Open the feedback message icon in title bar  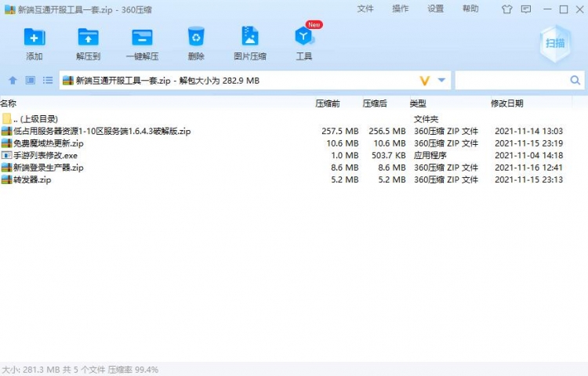pos(526,9)
